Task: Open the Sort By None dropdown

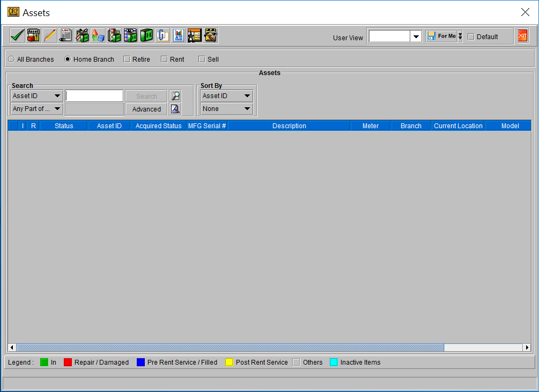Action: click(x=226, y=109)
